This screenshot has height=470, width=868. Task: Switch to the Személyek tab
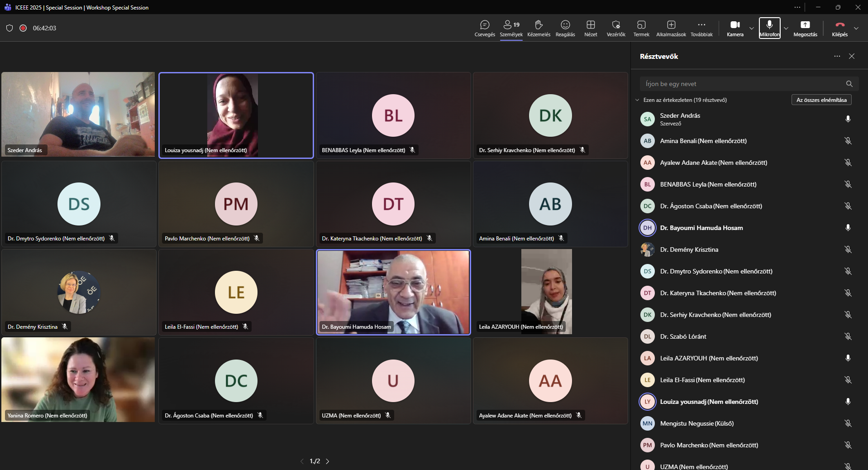[511, 28]
